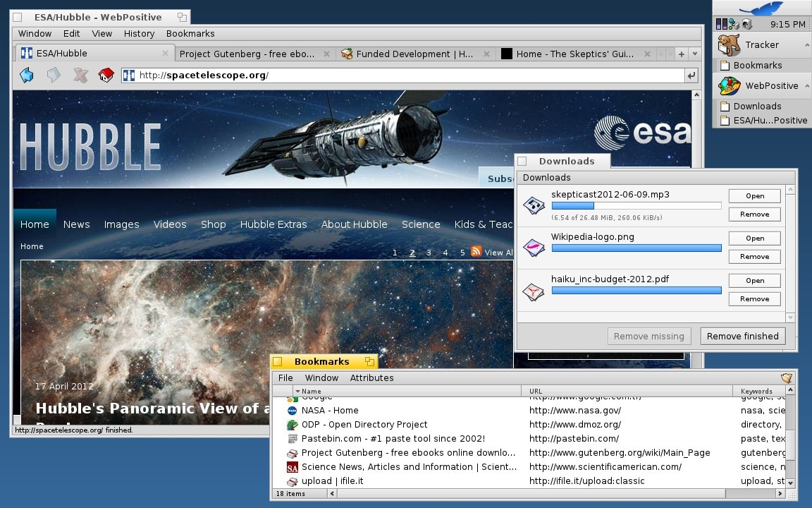Click the RSS feed icon near View All
The width and height of the screenshot is (812, 508).
[476, 252]
